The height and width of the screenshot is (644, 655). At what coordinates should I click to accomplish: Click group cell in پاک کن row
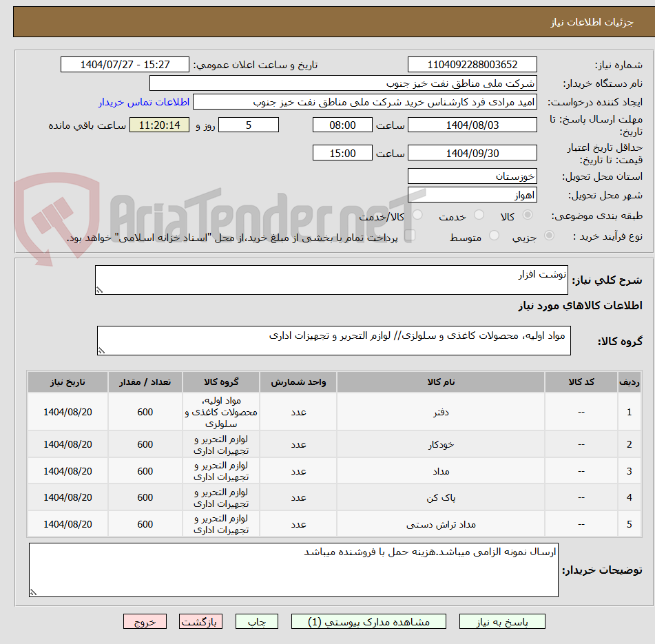click(x=221, y=497)
